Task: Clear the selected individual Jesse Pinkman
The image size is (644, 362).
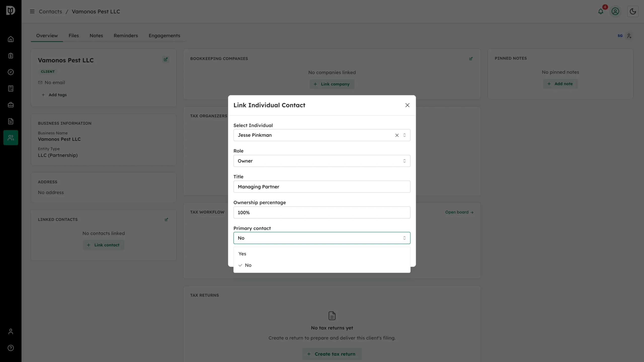Action: coord(397,135)
